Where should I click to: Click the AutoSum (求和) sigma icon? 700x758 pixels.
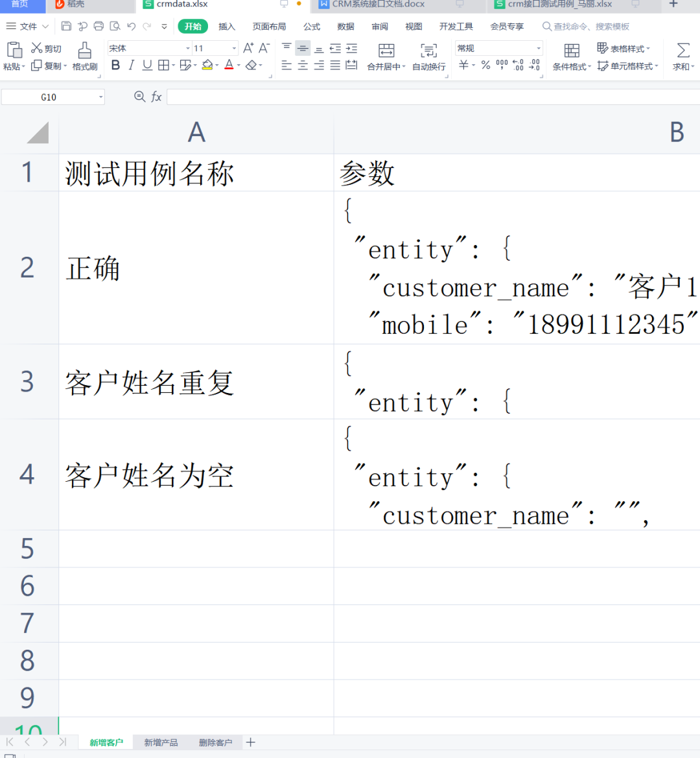tap(683, 51)
